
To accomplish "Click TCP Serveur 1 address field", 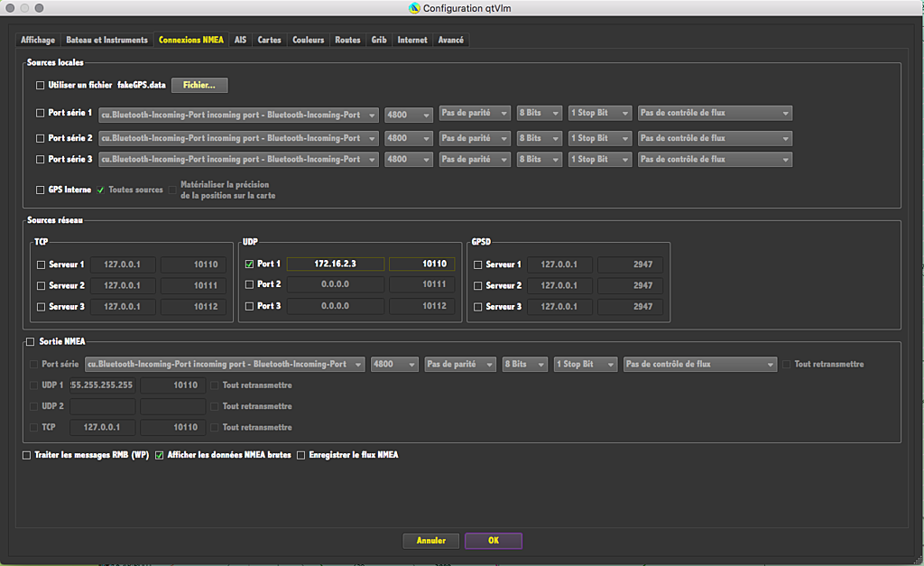I will pos(123,264).
